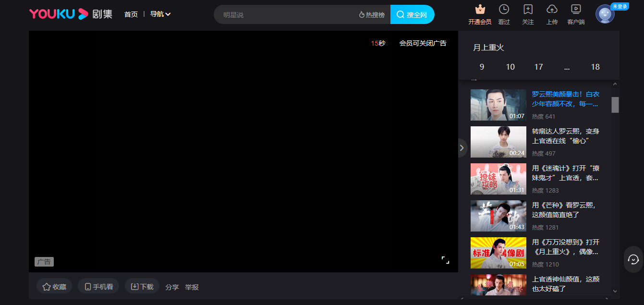Click the title 罗云熙美颜暴击！白衣少年容颜不改
644x305 pixels.
pyautogui.click(x=566, y=99)
